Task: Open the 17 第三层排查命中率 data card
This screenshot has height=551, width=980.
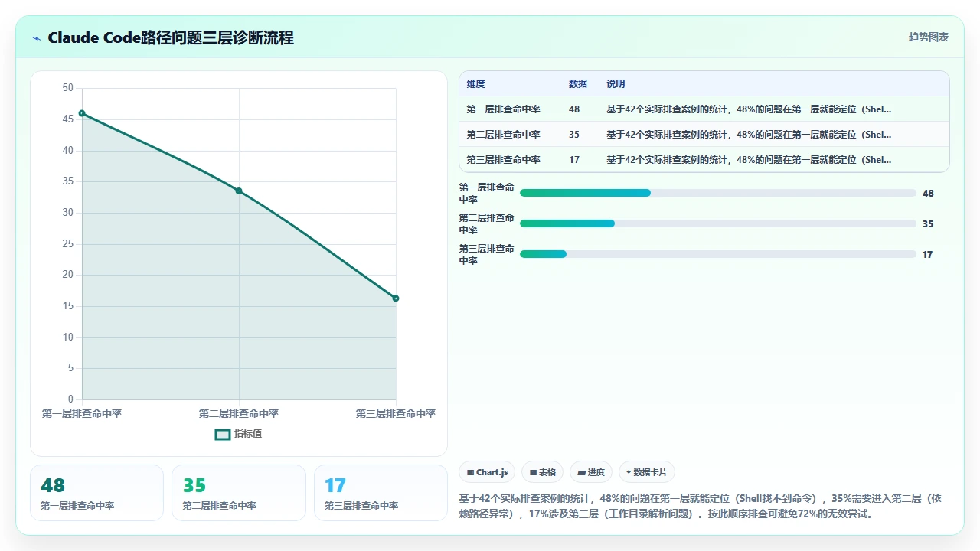Action: tap(381, 493)
